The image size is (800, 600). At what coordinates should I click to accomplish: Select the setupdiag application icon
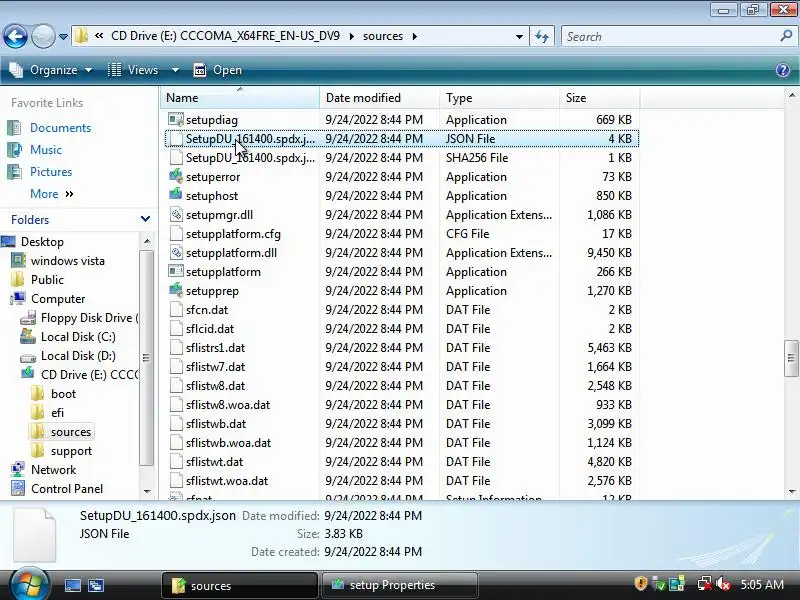click(176, 119)
